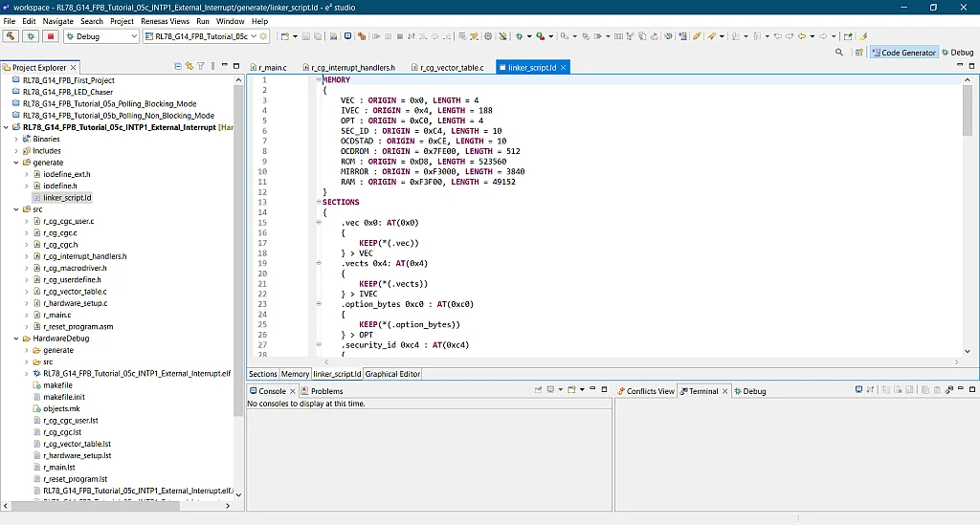Switch to the Code Generator perspective
The height and width of the screenshot is (525, 980).
[x=902, y=53]
